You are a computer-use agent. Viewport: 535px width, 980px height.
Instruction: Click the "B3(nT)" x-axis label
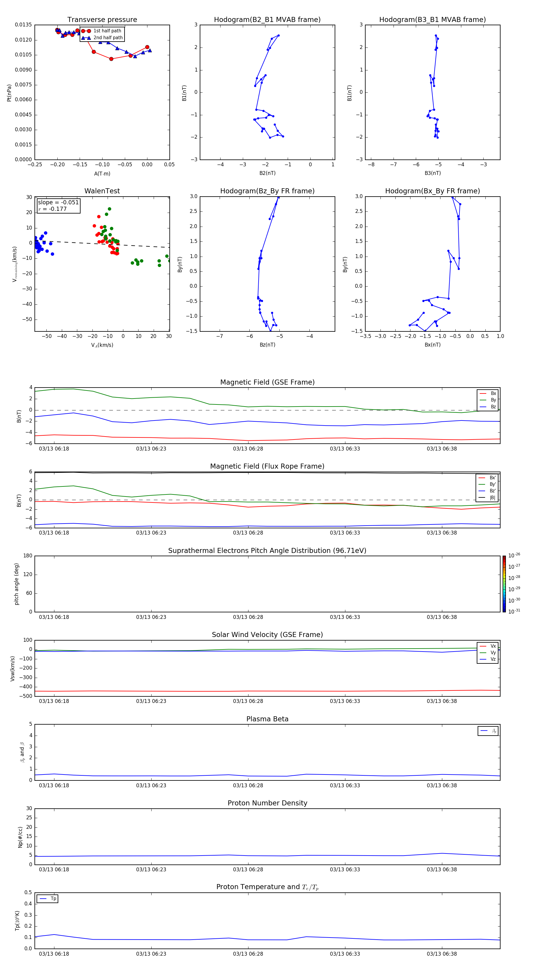(x=432, y=173)
